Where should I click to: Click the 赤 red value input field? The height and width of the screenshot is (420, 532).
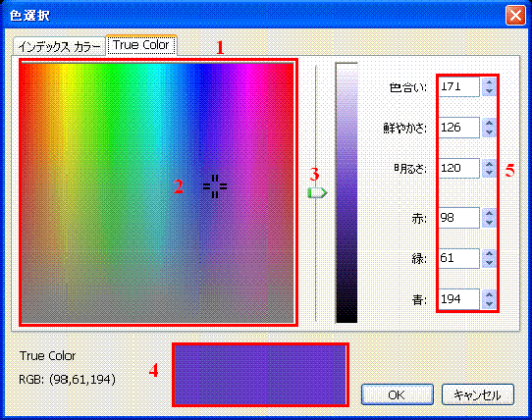point(458,218)
